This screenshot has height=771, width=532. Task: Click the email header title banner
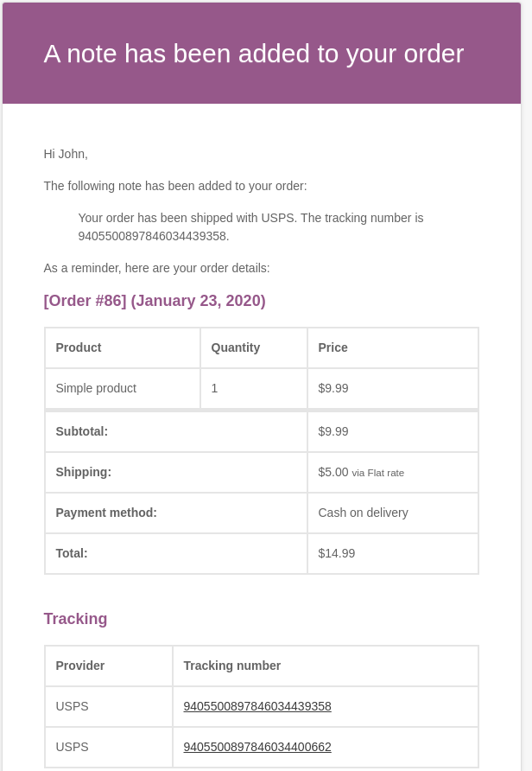click(262, 53)
